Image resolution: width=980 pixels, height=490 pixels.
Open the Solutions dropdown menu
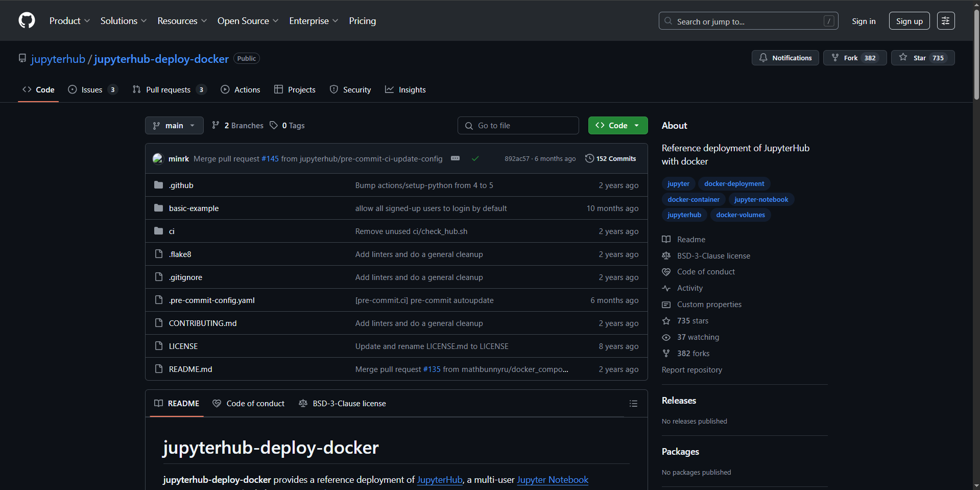pos(124,21)
